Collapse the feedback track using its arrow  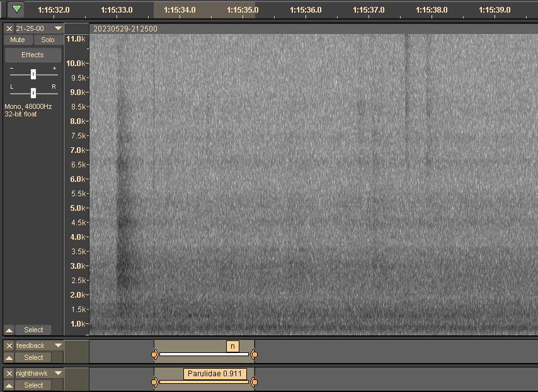pyautogui.click(x=8, y=357)
